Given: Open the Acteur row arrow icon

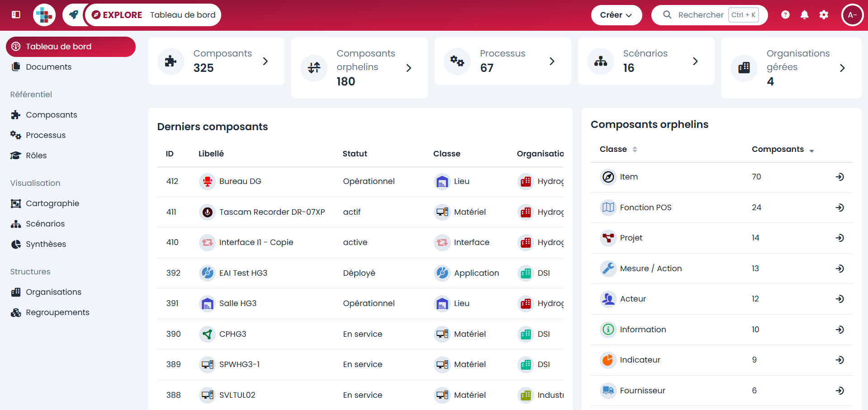Looking at the screenshot, I should pyautogui.click(x=840, y=299).
